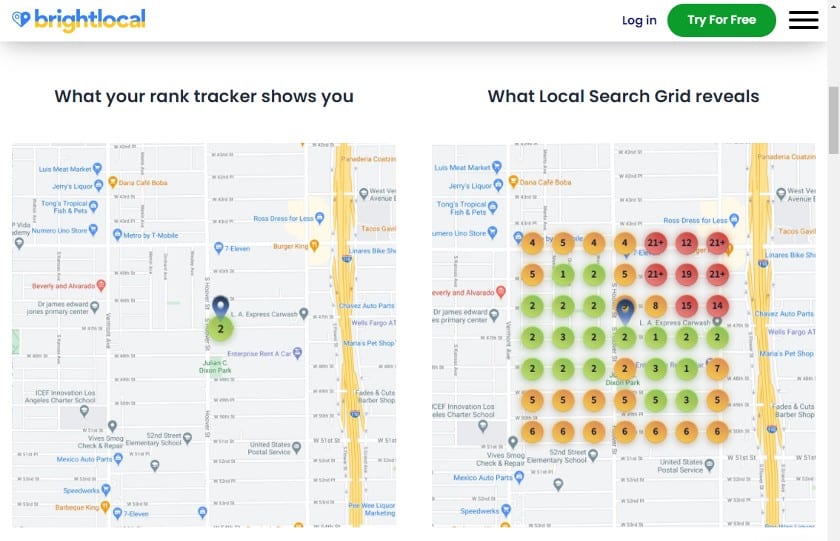Click Luis Meat Market pin on right map

pos(497,167)
